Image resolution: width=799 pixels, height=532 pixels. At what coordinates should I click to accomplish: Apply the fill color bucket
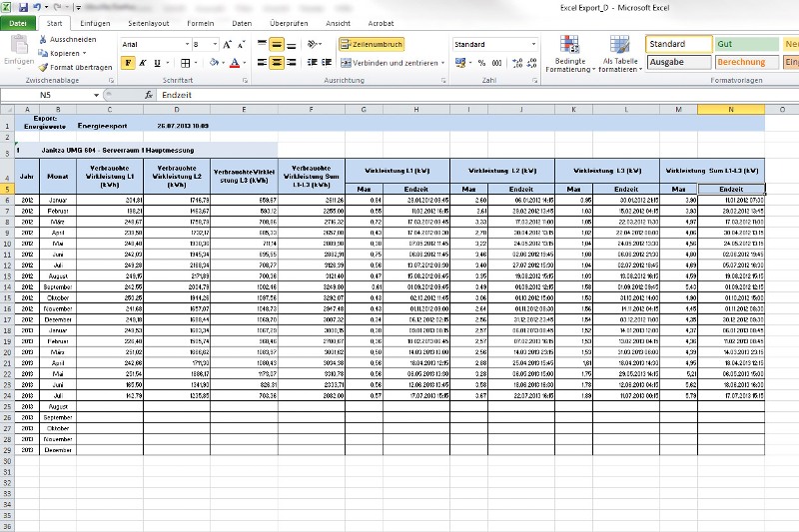(214, 63)
